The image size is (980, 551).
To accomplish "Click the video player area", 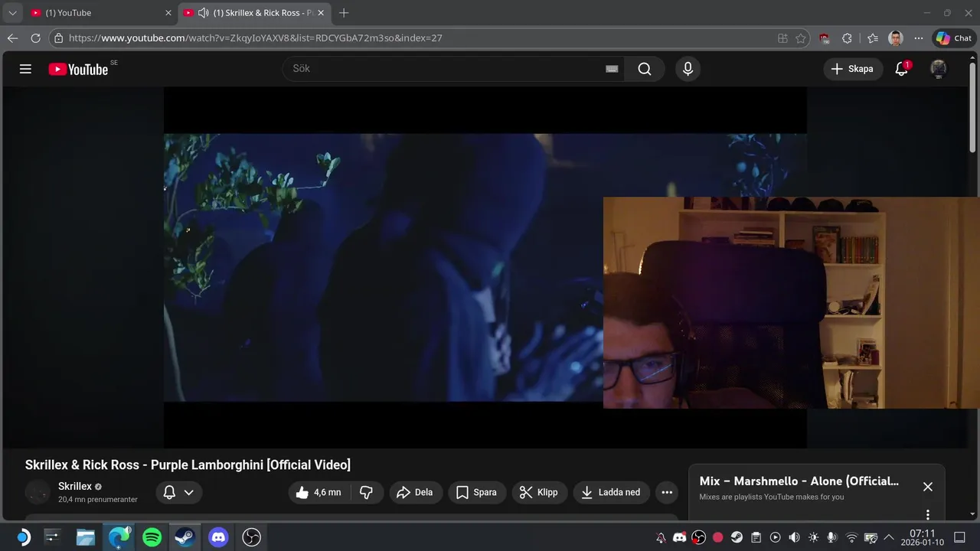I will (485, 267).
